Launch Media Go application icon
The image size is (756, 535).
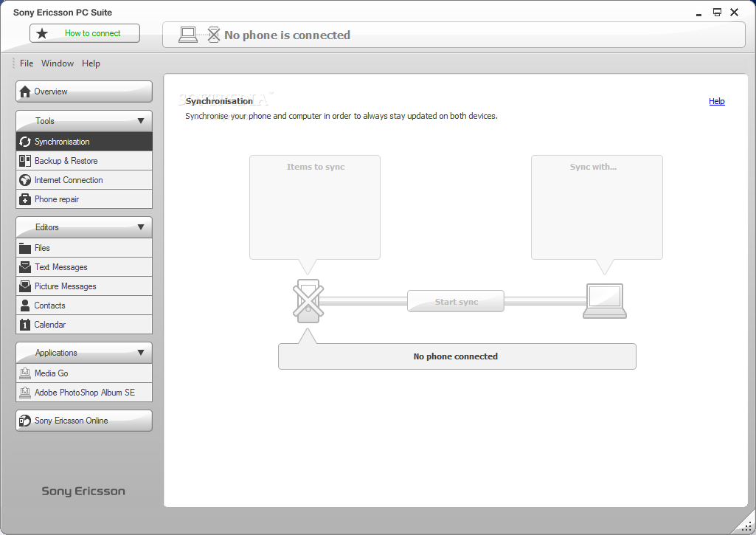(25, 373)
